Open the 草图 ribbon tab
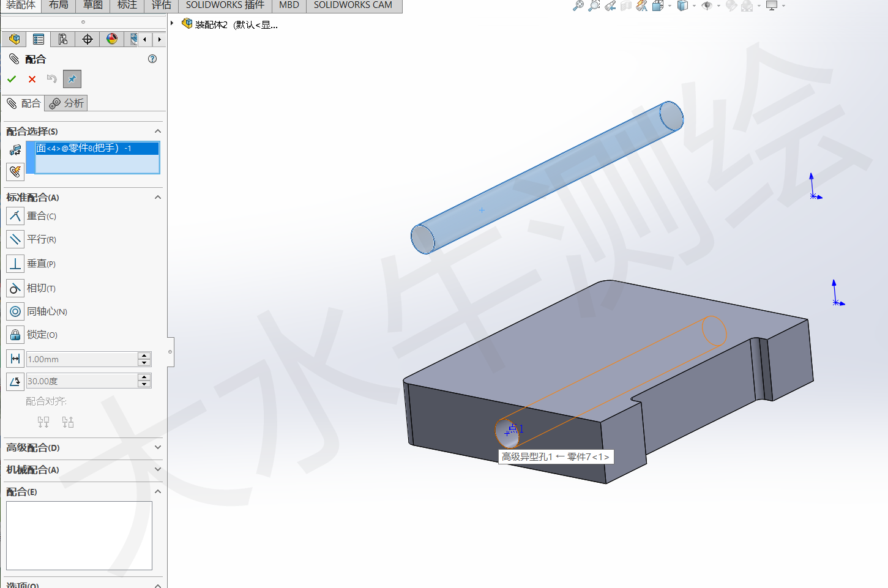 coord(93,6)
